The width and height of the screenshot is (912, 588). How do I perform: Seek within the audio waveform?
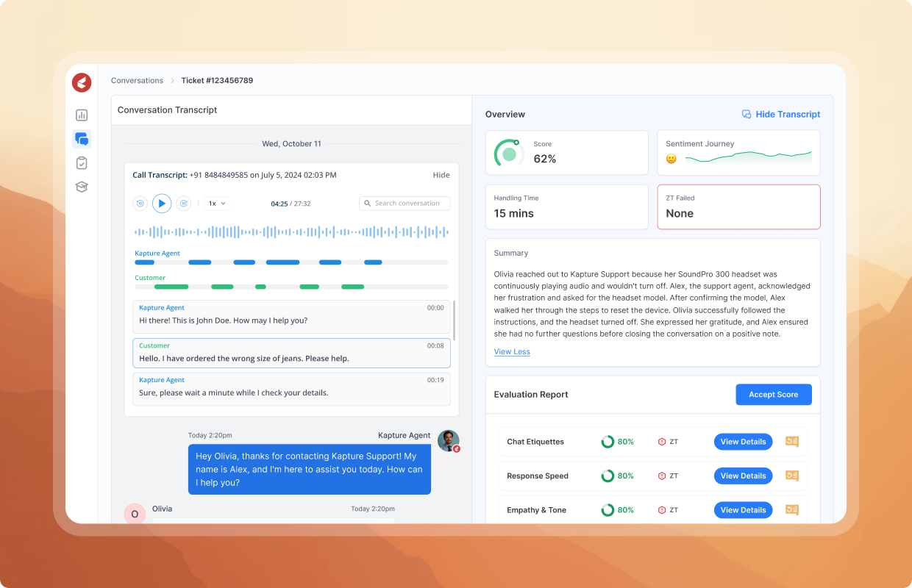click(x=291, y=232)
